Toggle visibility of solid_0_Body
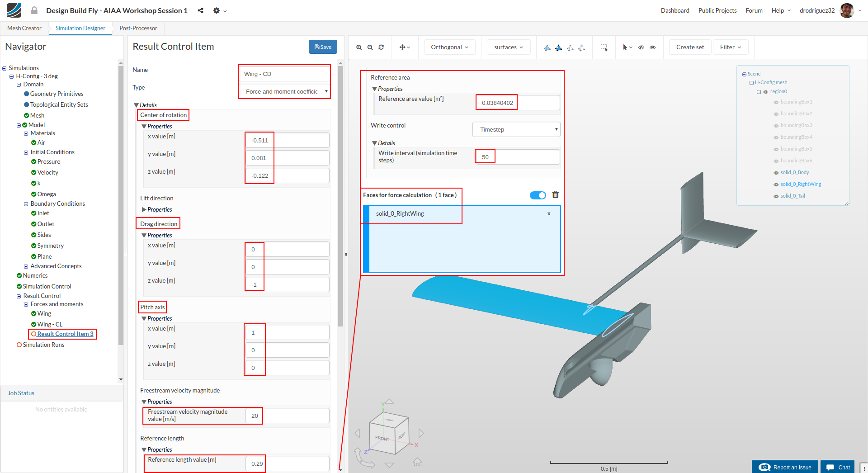The image size is (868, 473). [776, 173]
